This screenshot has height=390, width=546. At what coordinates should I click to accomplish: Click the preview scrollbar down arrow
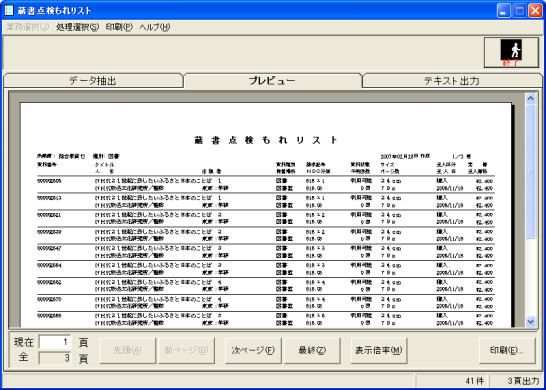coord(531,322)
